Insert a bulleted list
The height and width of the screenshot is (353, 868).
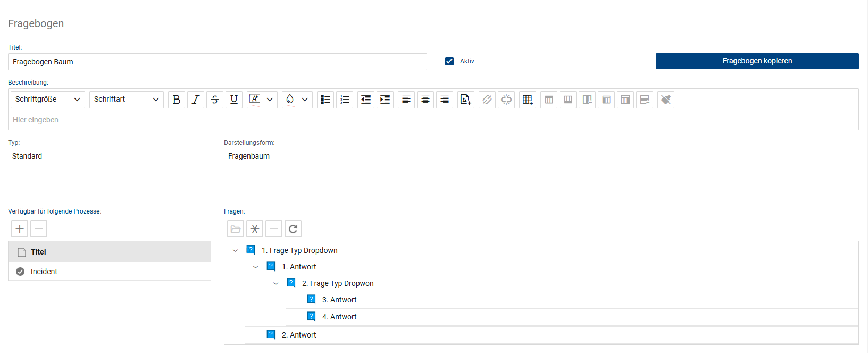pyautogui.click(x=325, y=100)
